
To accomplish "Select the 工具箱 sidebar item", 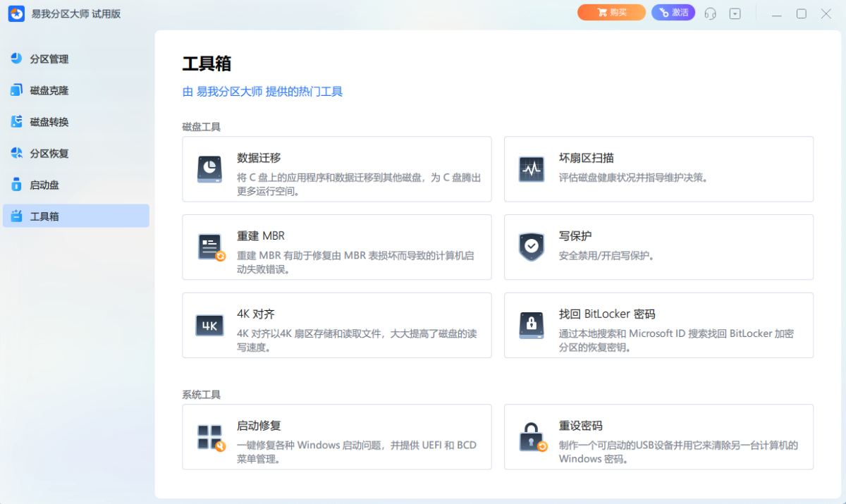I will click(76, 216).
